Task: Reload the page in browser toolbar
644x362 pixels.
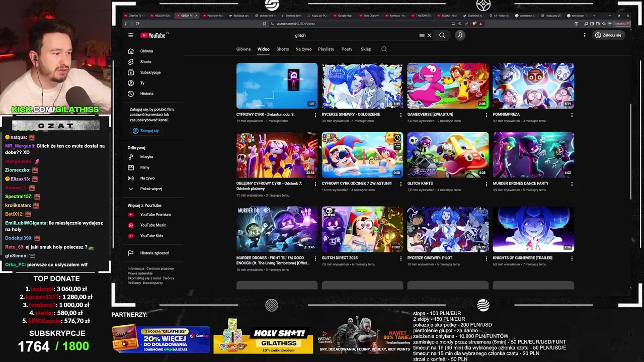Action: coord(137,24)
